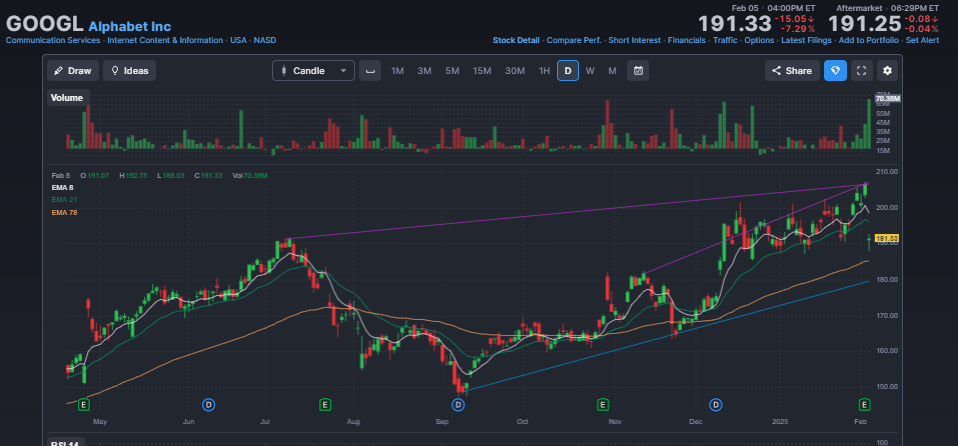
Task: Click the blue diamond premium icon
Action: tap(835, 71)
